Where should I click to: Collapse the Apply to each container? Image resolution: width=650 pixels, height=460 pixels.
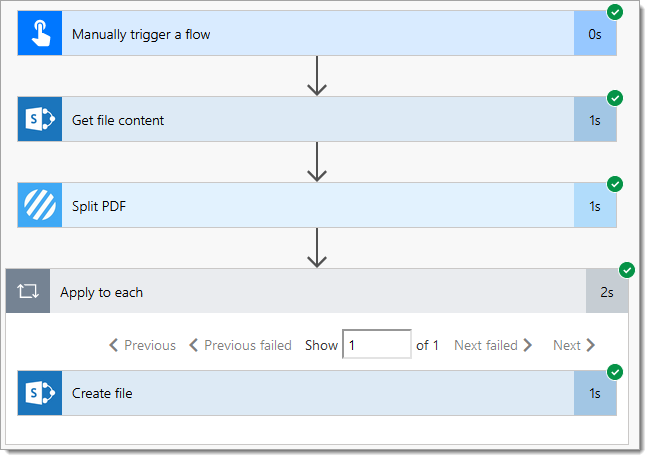pos(317,291)
